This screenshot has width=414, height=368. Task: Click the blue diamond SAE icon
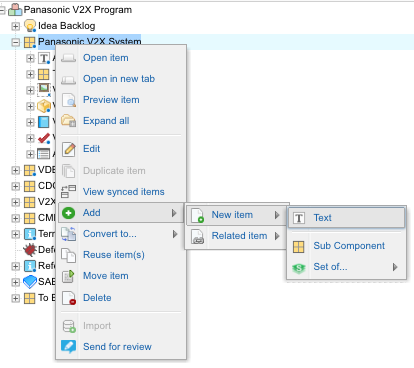tap(30, 282)
